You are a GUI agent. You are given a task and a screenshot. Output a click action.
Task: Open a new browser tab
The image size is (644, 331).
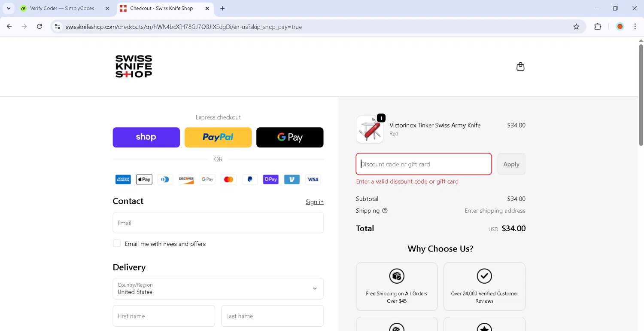pyautogui.click(x=222, y=8)
